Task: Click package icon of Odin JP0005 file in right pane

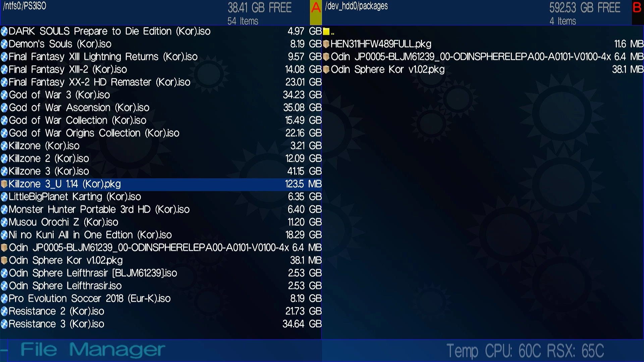Action: pos(326,57)
